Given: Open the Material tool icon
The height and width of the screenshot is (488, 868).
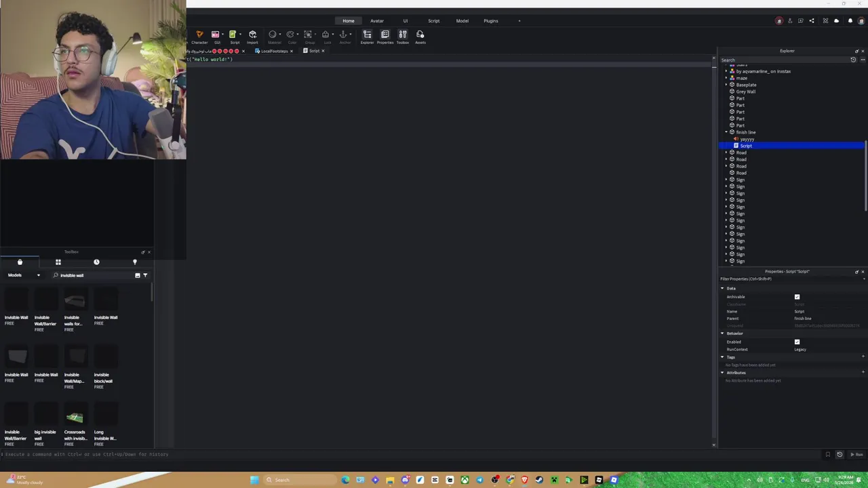Looking at the screenshot, I should tap(273, 35).
